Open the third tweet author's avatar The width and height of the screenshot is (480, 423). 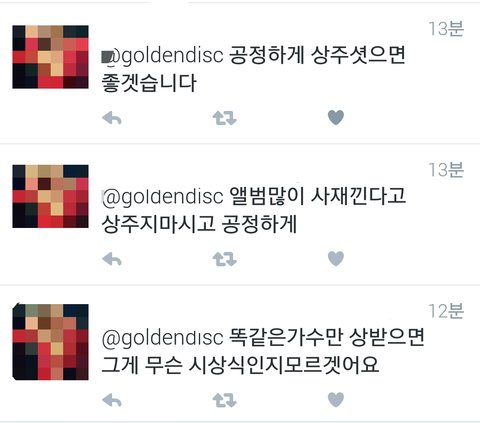(x=50, y=342)
